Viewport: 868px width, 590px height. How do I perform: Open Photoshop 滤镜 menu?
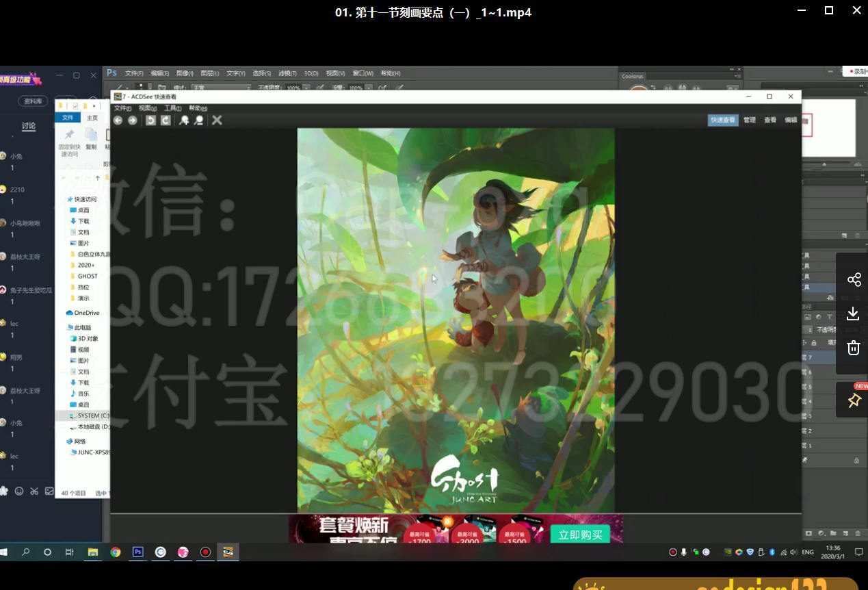click(x=287, y=73)
